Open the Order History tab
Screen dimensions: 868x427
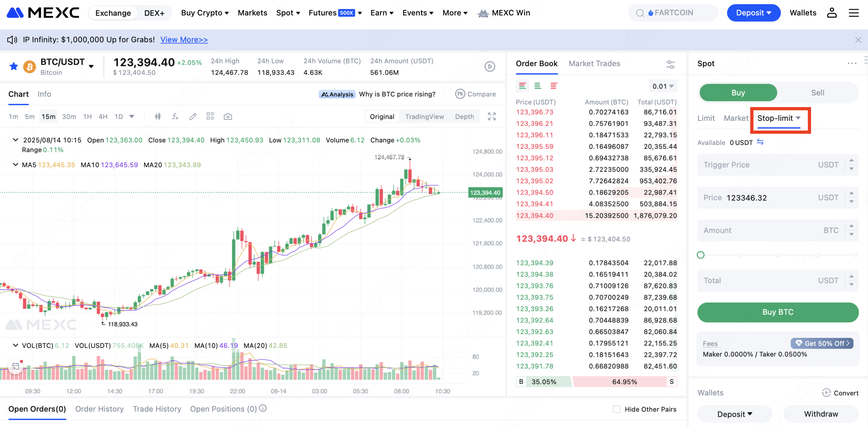(x=99, y=409)
